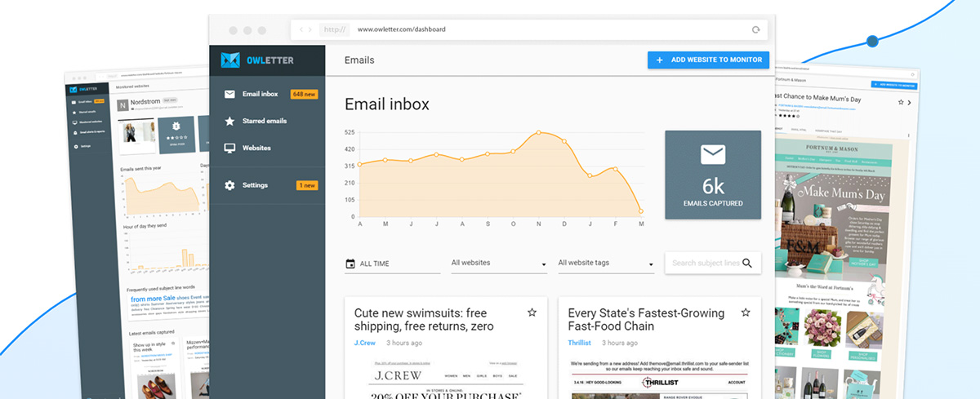Click the Add Website to Monitor button in the front window
The width and height of the screenshot is (980, 399).
[x=708, y=60]
